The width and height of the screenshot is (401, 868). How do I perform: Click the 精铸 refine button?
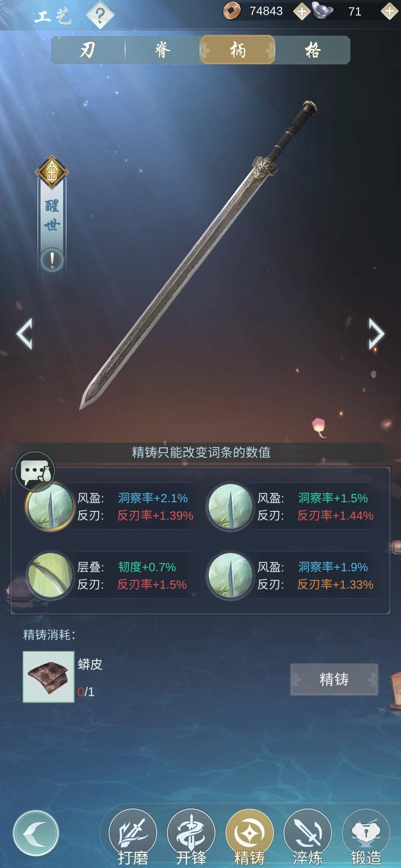334,680
